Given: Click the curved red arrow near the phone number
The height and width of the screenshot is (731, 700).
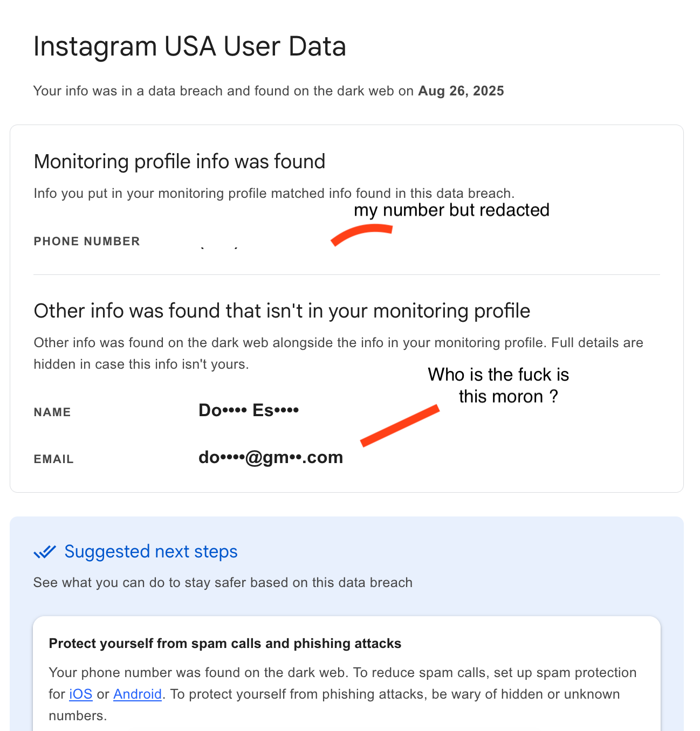Looking at the screenshot, I should tap(361, 234).
